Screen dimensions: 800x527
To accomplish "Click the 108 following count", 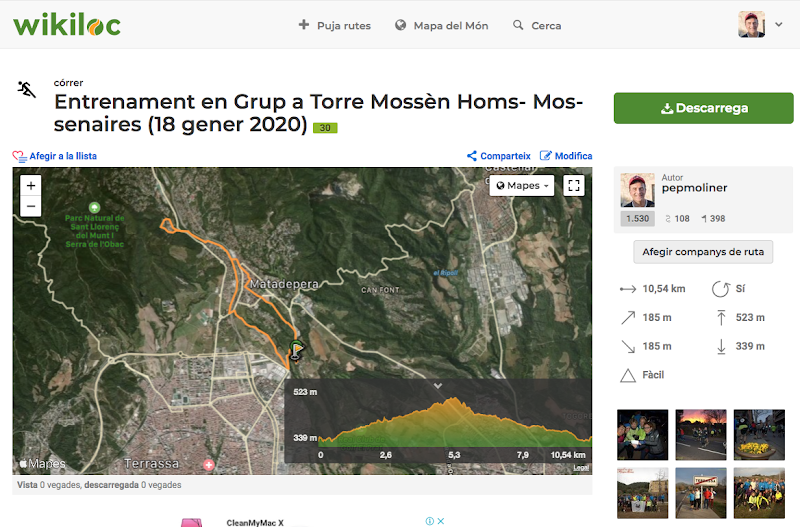I will click(677, 219).
